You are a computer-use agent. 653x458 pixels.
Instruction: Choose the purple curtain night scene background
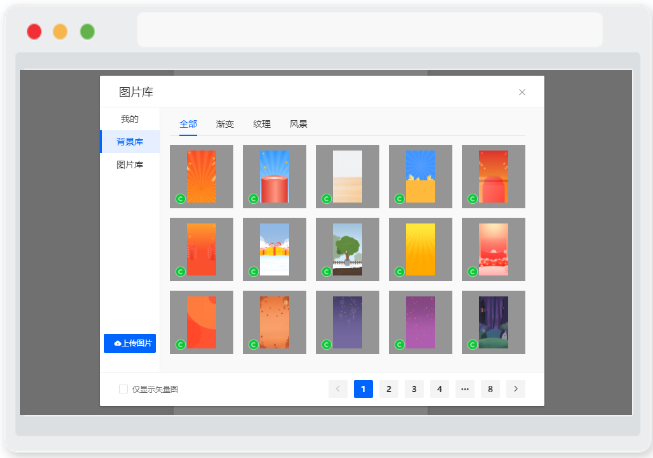493,322
